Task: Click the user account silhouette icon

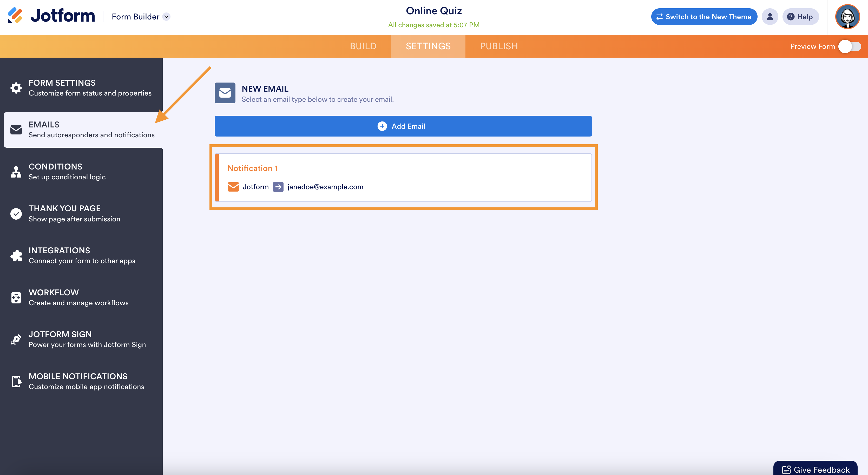Action: click(x=770, y=17)
